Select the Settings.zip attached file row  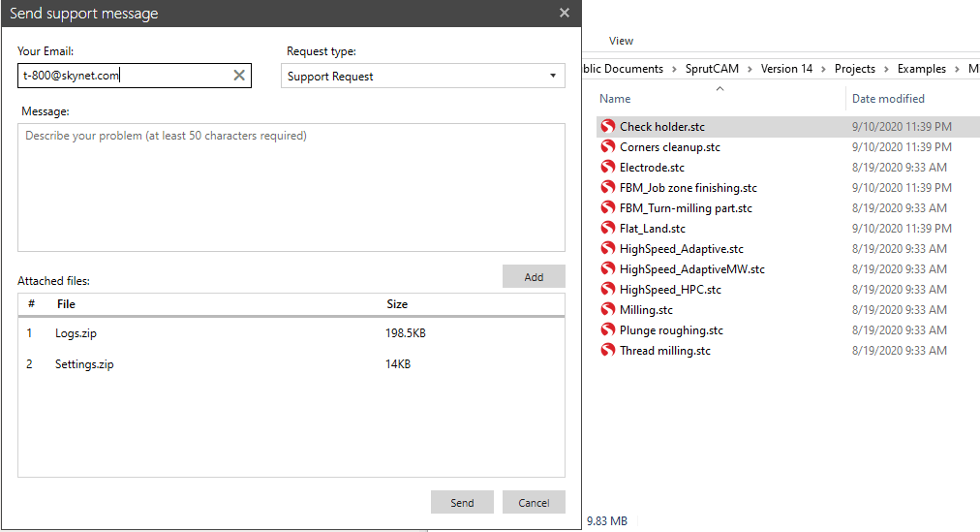coord(291,363)
